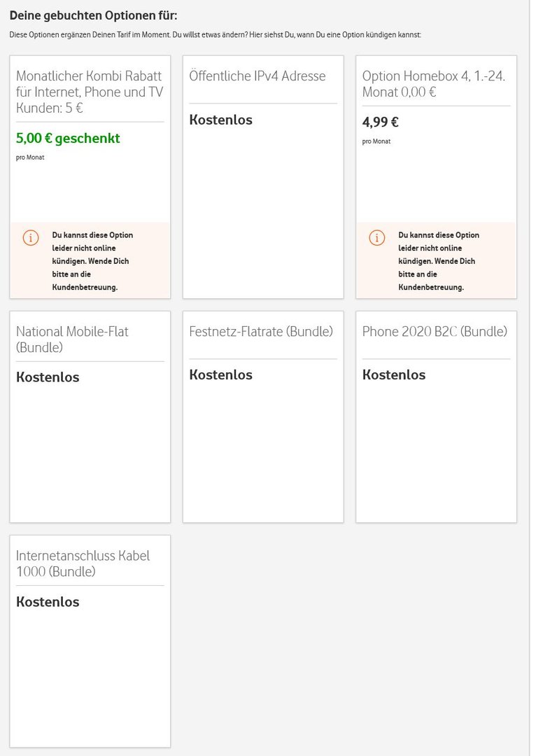Click the green "5,00 € geschenkt" price
Image resolution: width=536 pixels, height=756 pixels.
(68, 138)
